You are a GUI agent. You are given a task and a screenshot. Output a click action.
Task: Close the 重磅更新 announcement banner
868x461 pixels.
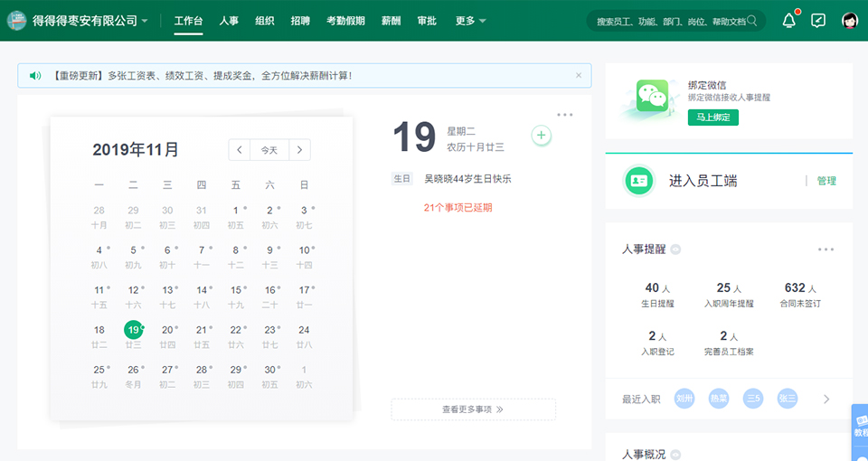tap(579, 76)
